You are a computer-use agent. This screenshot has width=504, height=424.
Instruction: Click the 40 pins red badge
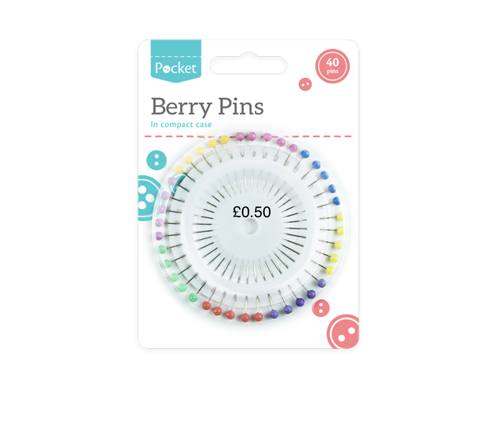tap(332, 66)
